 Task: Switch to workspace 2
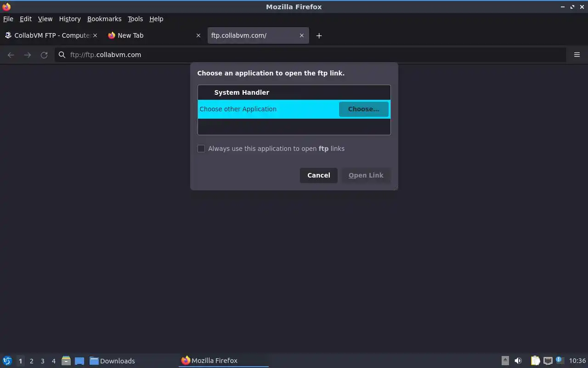click(x=31, y=361)
